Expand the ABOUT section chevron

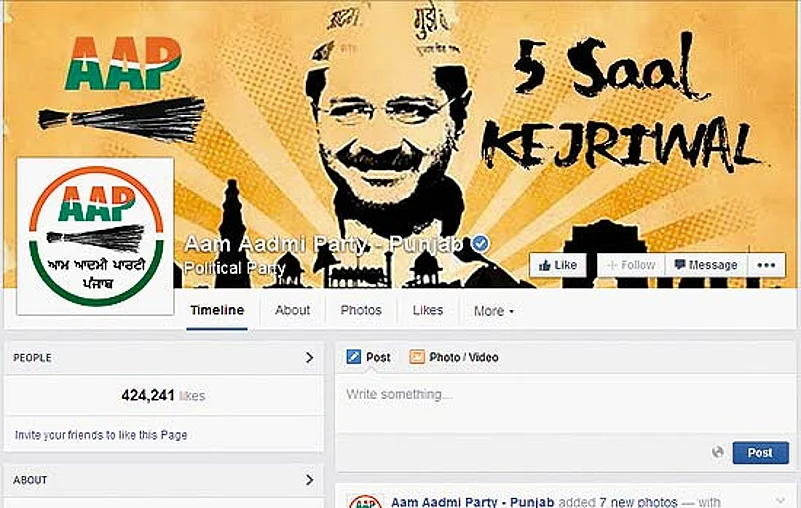coord(309,479)
